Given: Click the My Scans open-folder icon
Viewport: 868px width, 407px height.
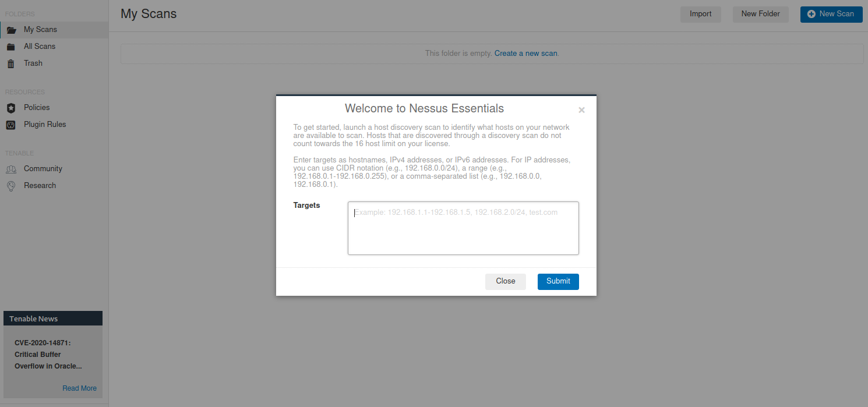Looking at the screenshot, I should 11,30.
